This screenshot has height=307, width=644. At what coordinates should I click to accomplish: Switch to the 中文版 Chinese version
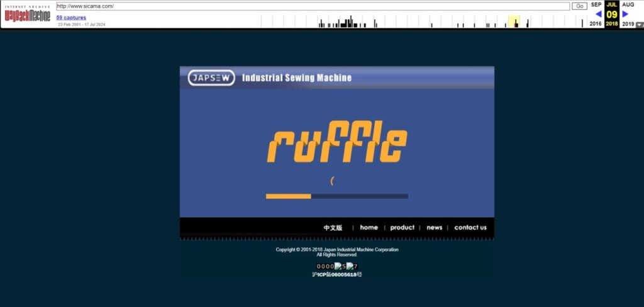[x=333, y=228]
